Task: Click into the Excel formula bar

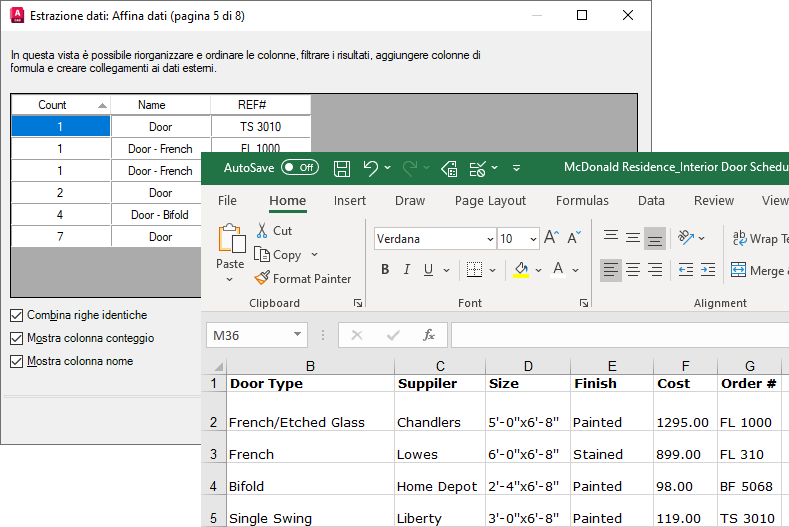Action: point(620,335)
